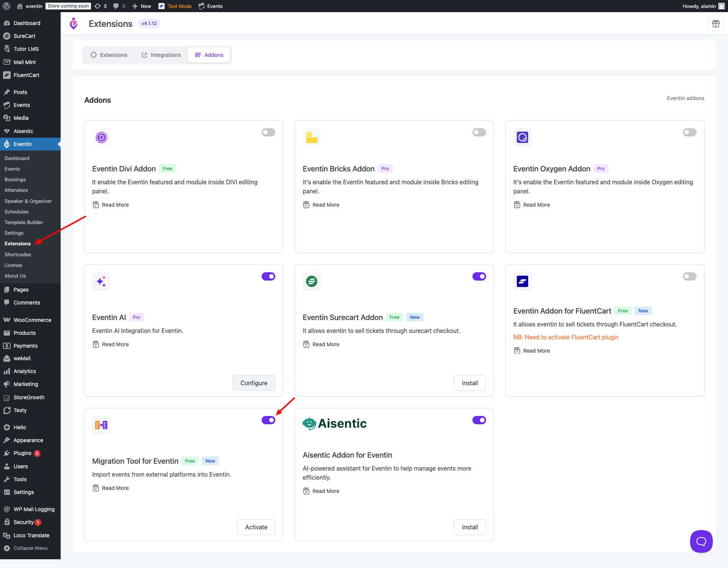Click Install for Aisentic Addon

pyautogui.click(x=470, y=527)
